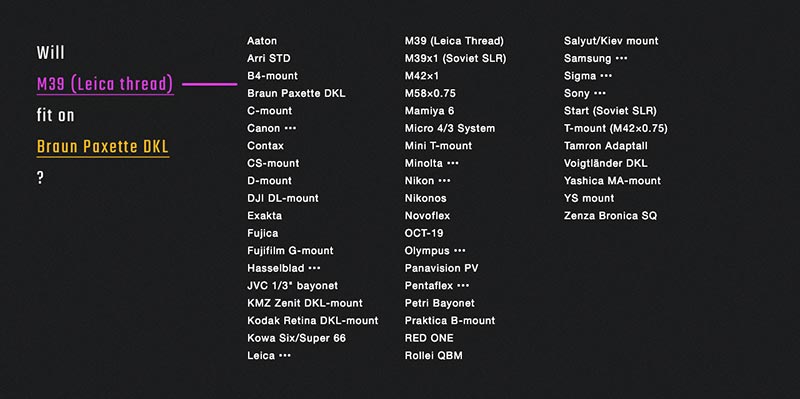
Task: Expand Sigma mount variants
Action: 606,76
